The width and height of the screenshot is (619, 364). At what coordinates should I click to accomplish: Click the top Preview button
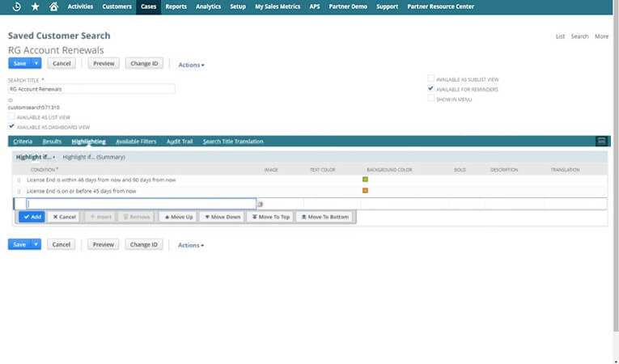click(104, 63)
